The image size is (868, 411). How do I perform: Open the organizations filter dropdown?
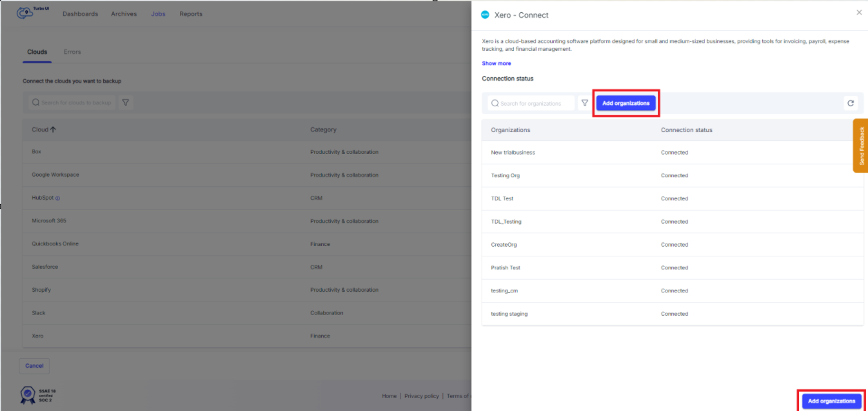coord(584,103)
